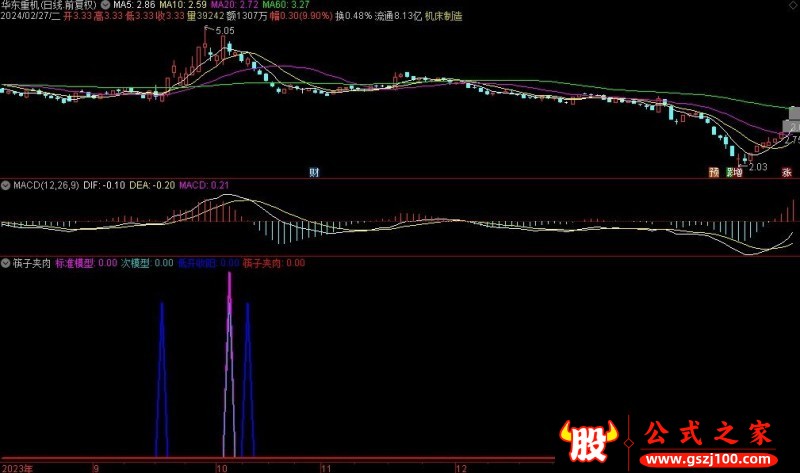Click the 涨 marker icon at right

point(787,172)
